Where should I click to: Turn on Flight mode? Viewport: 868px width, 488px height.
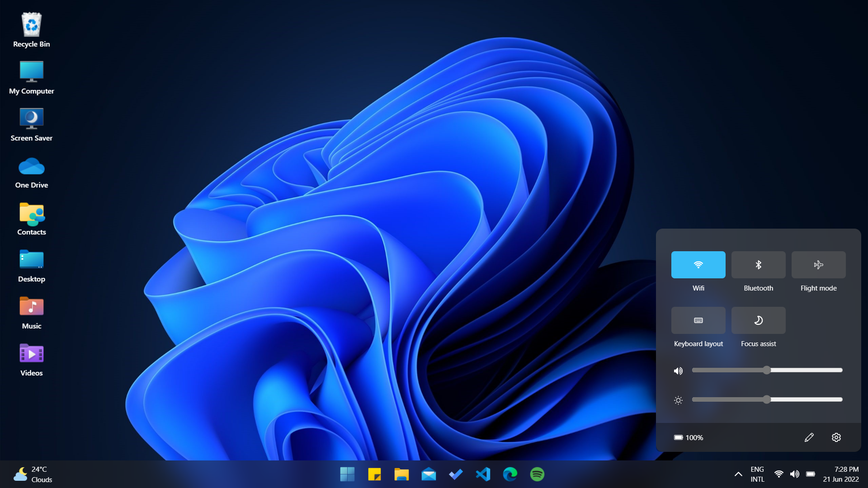point(818,265)
